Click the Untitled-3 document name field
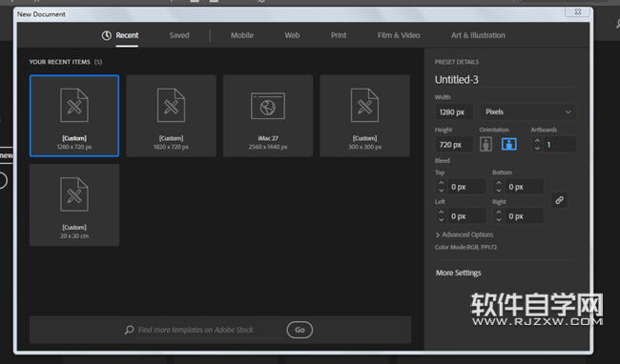Viewport: 620px width, 364px height. click(x=506, y=80)
